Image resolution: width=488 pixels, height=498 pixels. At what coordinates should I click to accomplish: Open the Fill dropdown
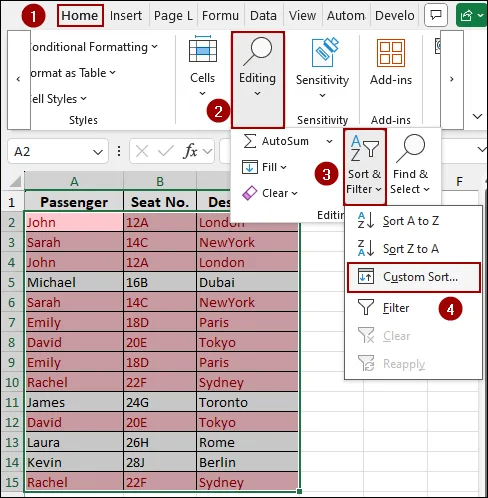265,167
